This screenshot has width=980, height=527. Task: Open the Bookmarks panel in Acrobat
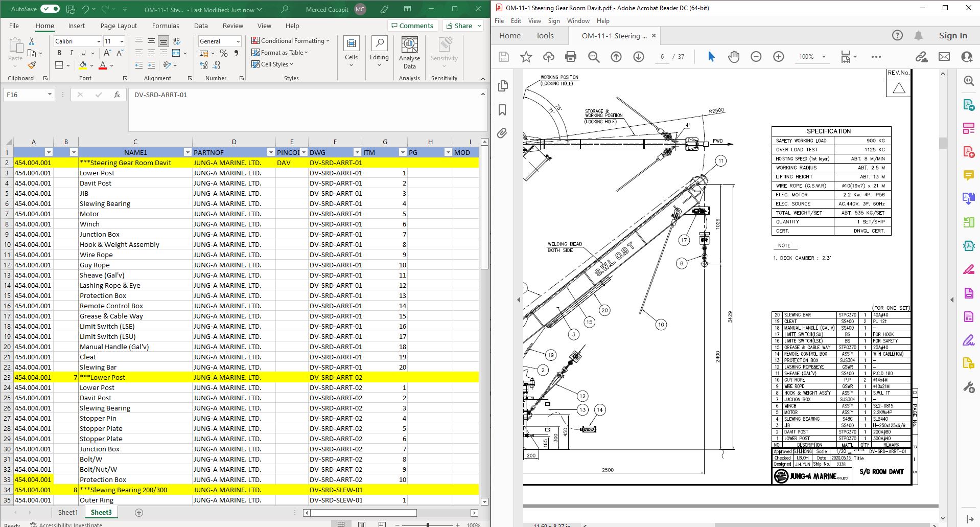pos(502,110)
